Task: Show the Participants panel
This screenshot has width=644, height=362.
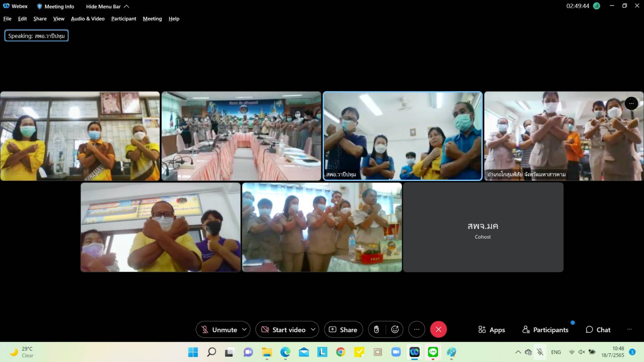Action: click(x=545, y=330)
